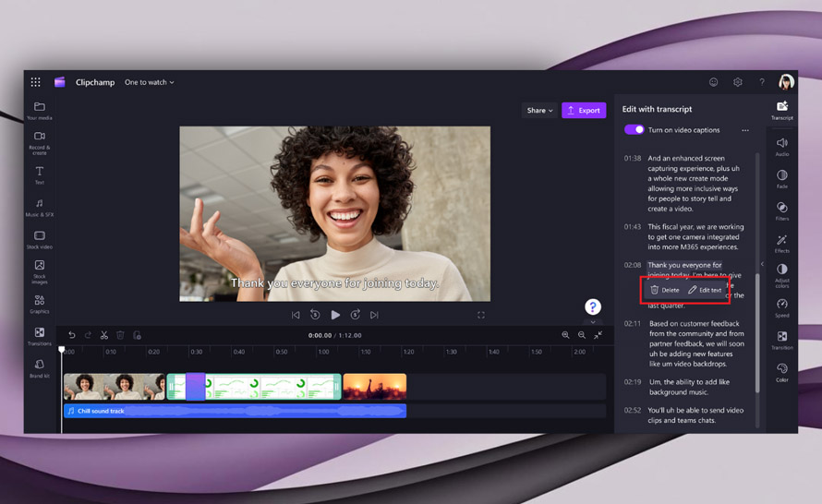This screenshot has height=504, width=822.
Task: Split clip with scissors tool
Action: [x=103, y=335]
